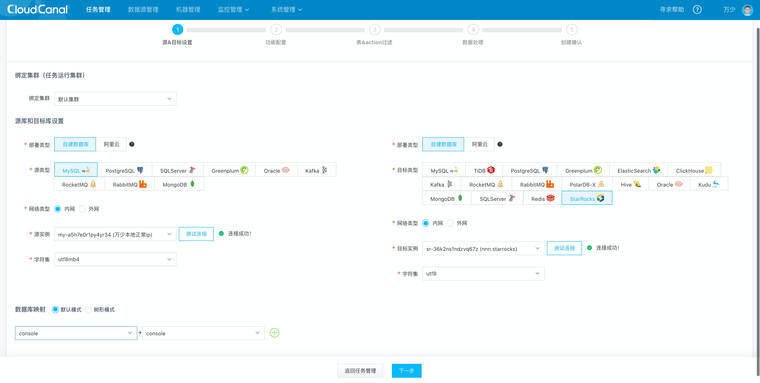Select SQLServer as source type
The width and height of the screenshot is (760, 383).
click(177, 170)
